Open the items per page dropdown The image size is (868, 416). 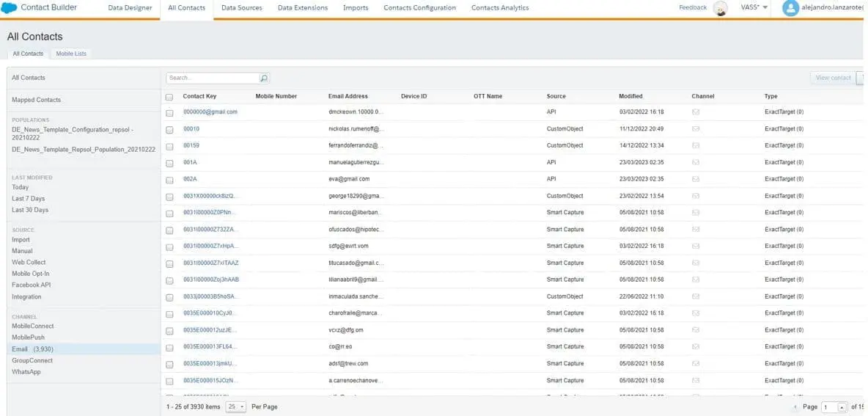click(236, 406)
